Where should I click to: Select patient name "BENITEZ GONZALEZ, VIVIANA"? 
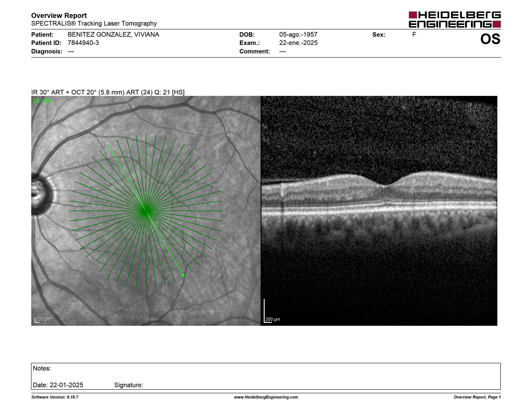[113, 35]
